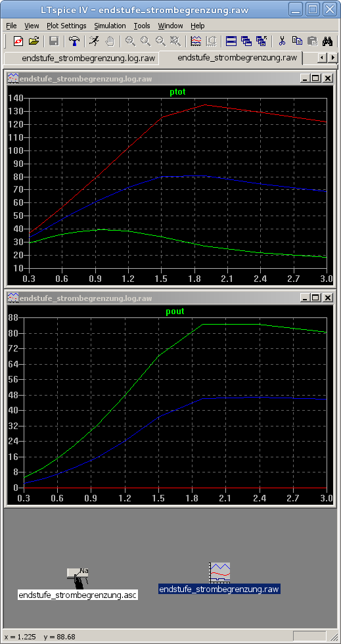Open the Simulation menu
Image resolution: width=341 pixels, height=644 pixels.
coord(110,26)
